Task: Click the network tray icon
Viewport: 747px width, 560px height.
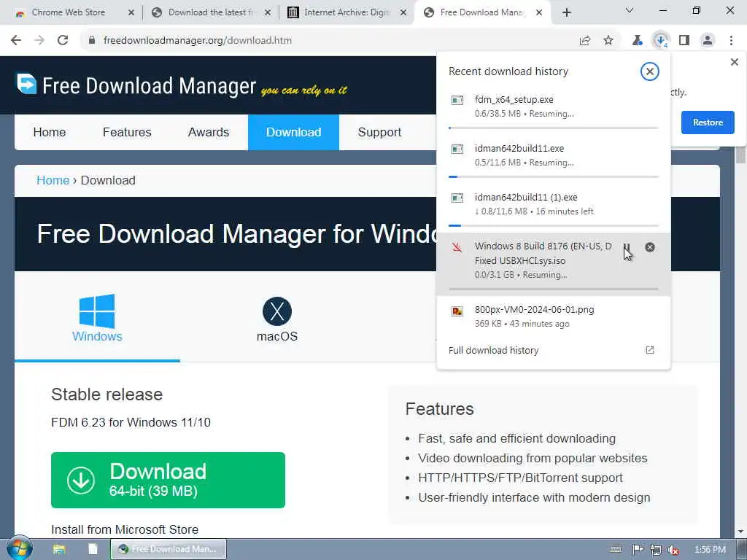Action: tap(656, 550)
